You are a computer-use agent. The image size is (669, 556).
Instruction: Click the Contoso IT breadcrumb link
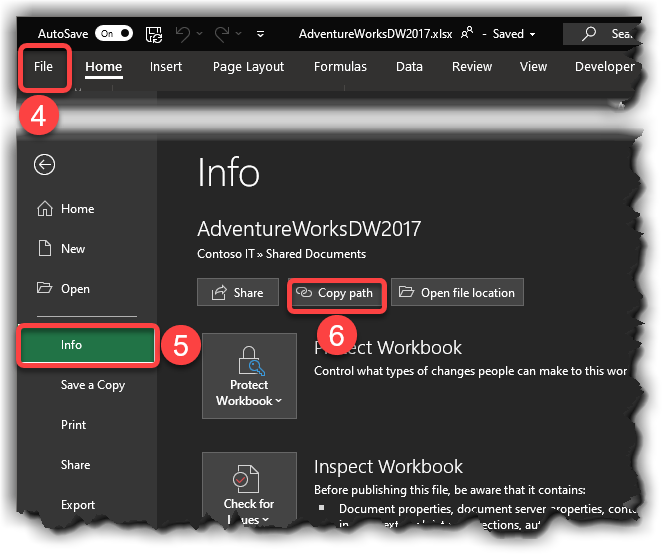226,254
